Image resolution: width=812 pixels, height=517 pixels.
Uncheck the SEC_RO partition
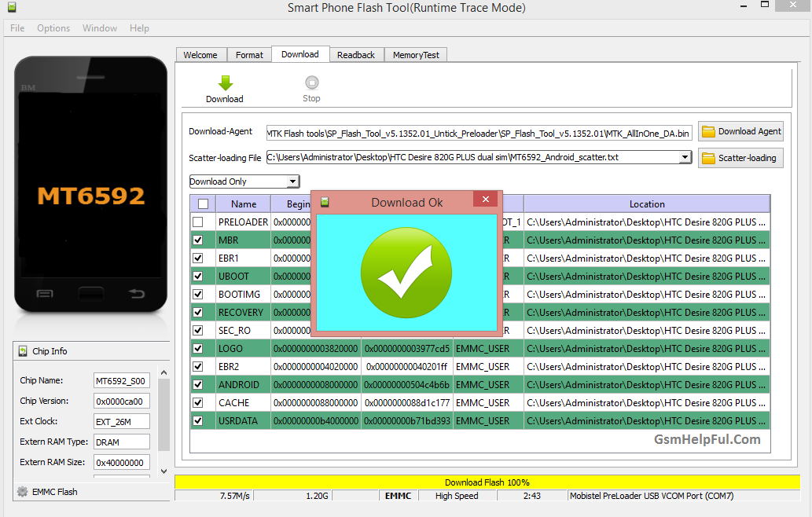click(x=198, y=330)
